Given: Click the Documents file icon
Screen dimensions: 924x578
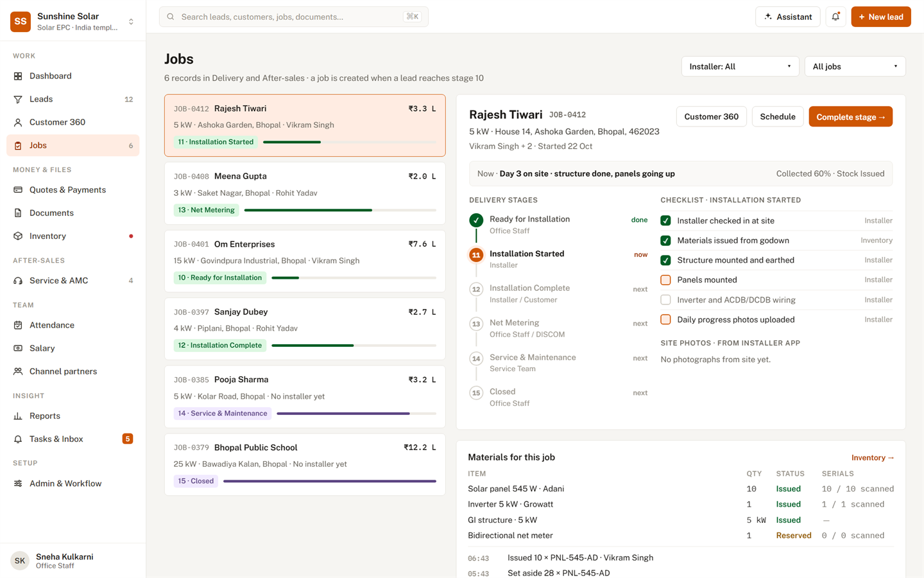Looking at the screenshot, I should coord(18,213).
